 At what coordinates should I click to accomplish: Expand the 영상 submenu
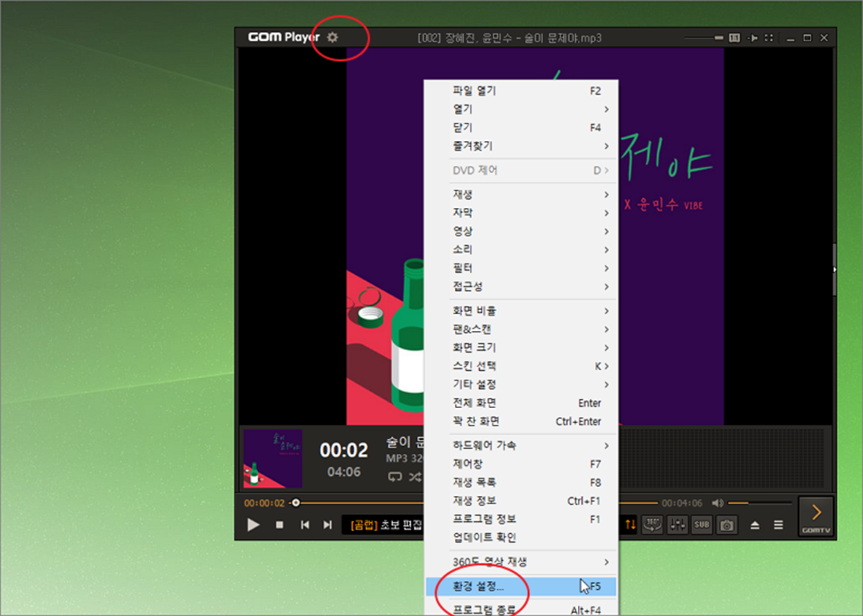pos(521,231)
